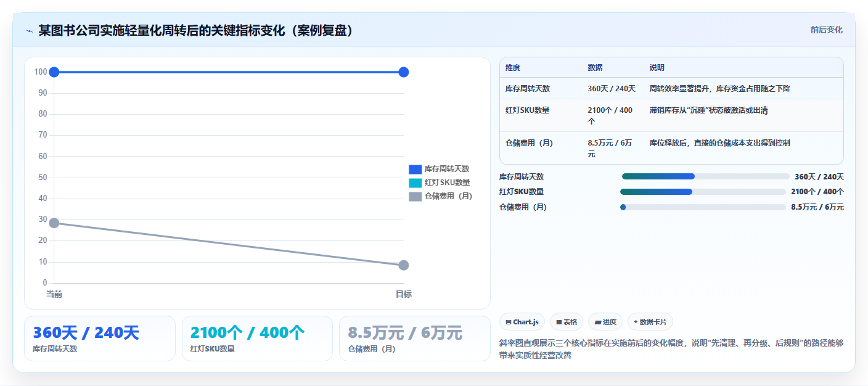868x386 pixels.
Task: Click the 仓储费用（月） progress bar
Action: click(703, 207)
